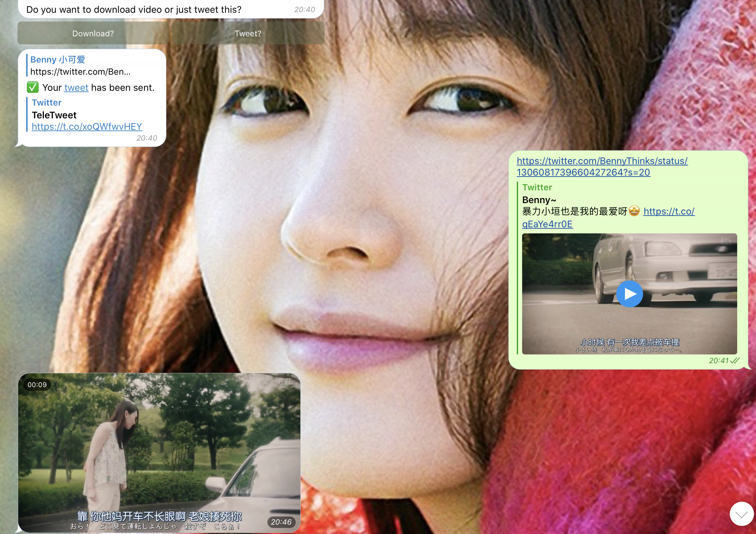756x534 pixels.
Task: Click the blue Twitter site label in white bubble
Action: coord(47,103)
